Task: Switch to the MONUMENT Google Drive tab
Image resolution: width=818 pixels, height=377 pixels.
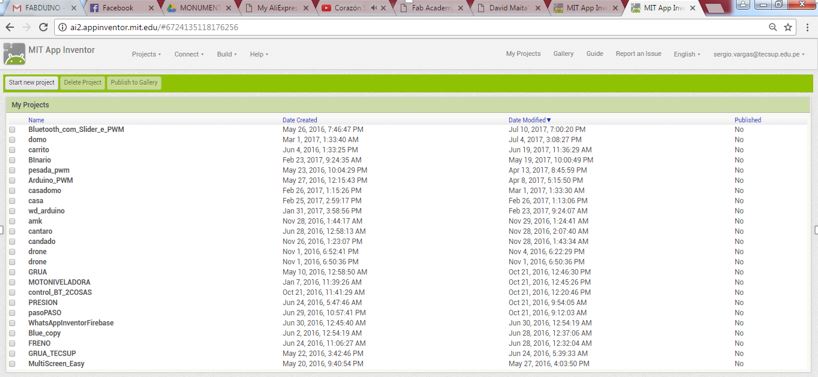Action: pyautogui.click(x=200, y=8)
